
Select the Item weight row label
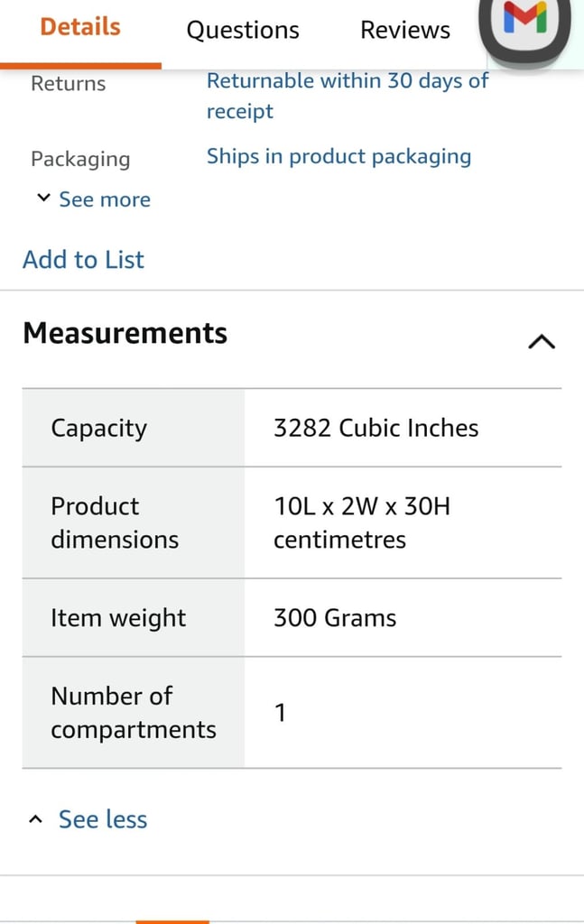pos(118,617)
